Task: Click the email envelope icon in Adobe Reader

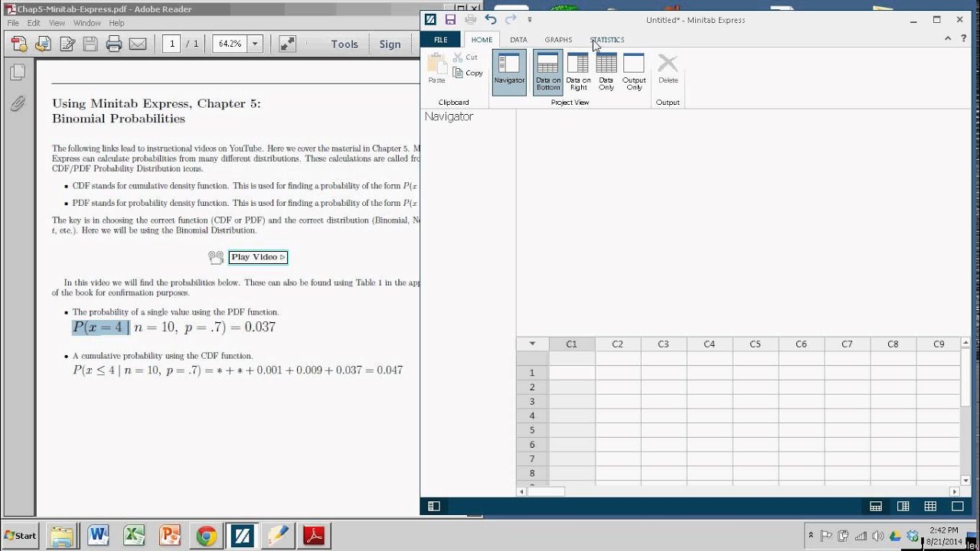Action: click(x=138, y=44)
